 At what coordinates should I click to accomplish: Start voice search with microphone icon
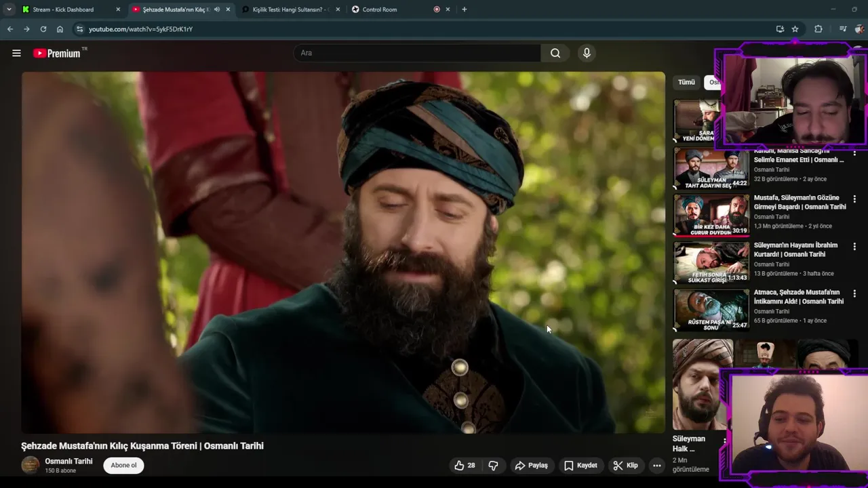click(x=587, y=53)
